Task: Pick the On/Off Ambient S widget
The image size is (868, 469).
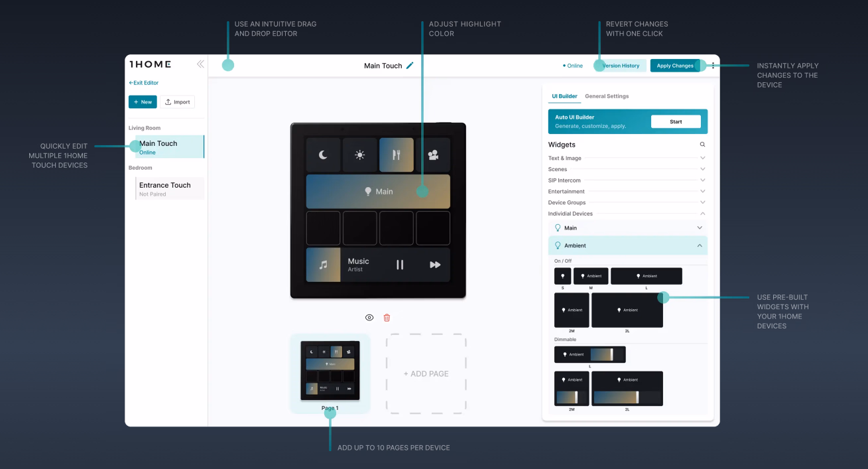Action: (x=562, y=276)
